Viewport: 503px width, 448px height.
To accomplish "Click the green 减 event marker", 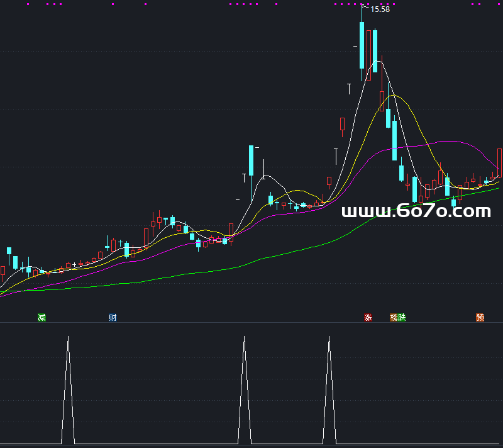I will click(41, 317).
